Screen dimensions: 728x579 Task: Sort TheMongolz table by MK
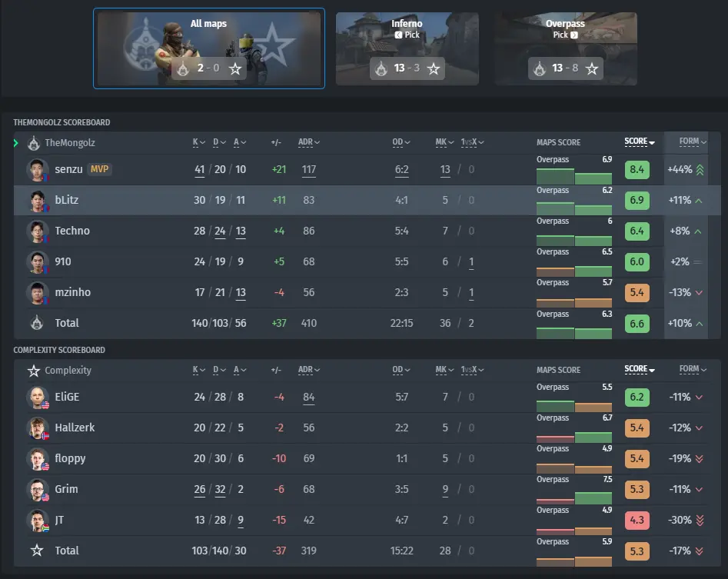(x=444, y=142)
